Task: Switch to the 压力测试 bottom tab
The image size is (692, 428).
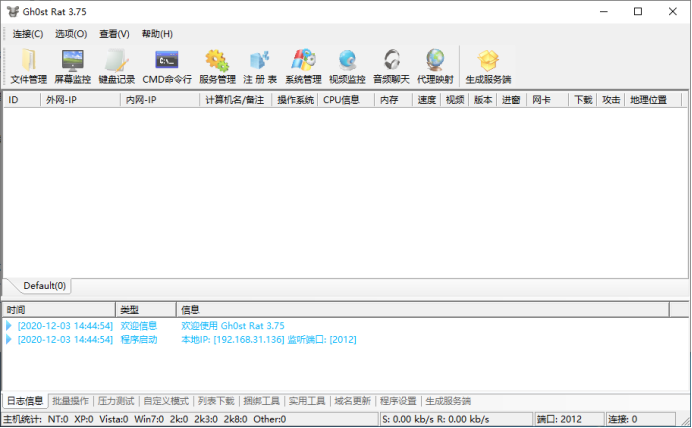Action: pyautogui.click(x=116, y=401)
